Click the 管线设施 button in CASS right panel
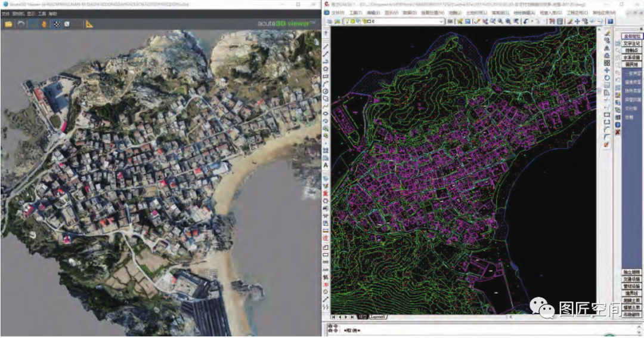Image resolution: width=644 pixels, height=338 pixels. [x=631, y=286]
